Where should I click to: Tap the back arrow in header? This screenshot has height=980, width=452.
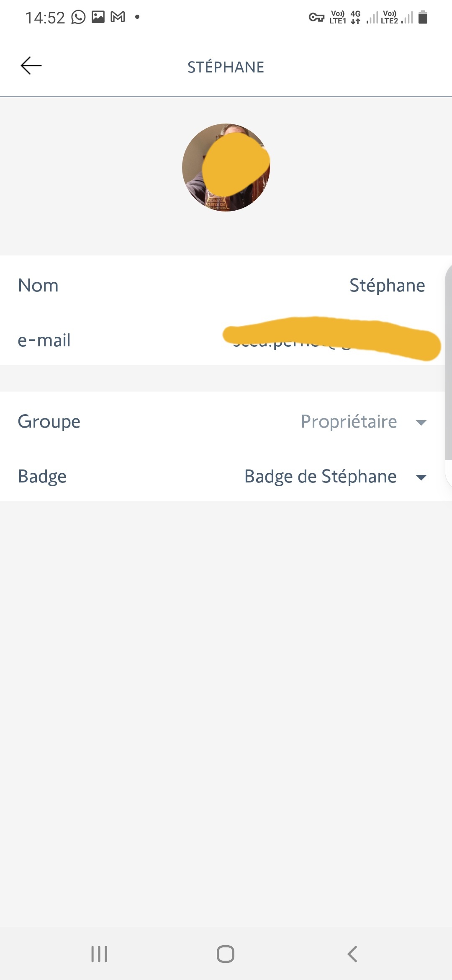point(31,66)
